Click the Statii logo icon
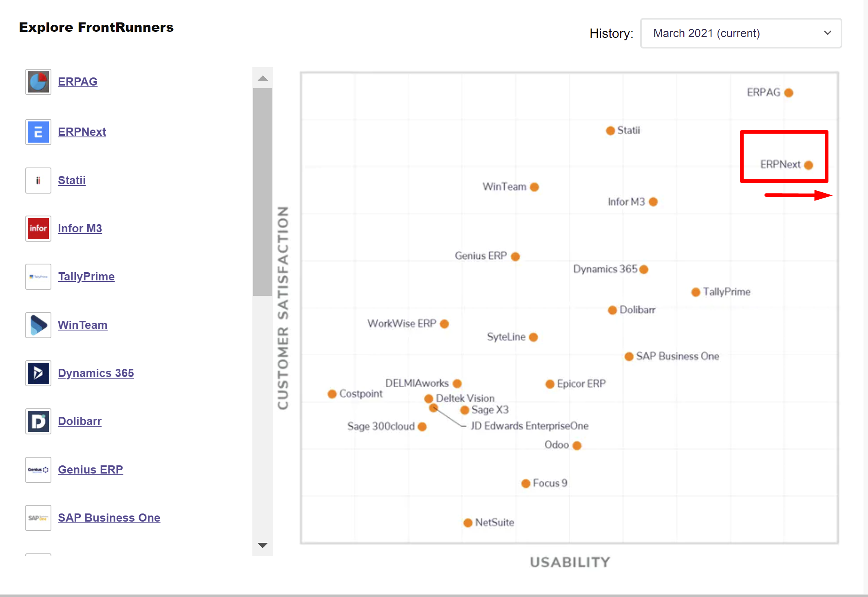The image size is (868, 597). point(38,180)
